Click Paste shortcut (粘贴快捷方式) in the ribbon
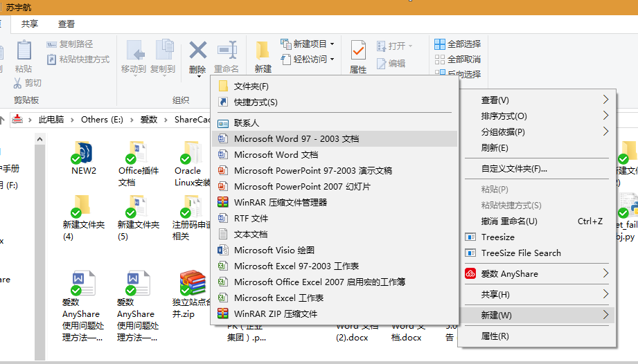The image size is (638, 364). coord(78,60)
